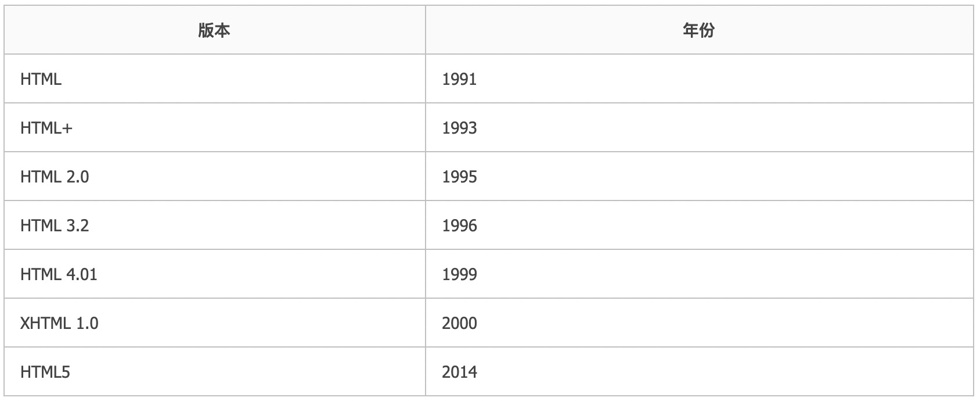Select the HTML version cell
Viewport: 980px width, 401px height.
(215, 79)
